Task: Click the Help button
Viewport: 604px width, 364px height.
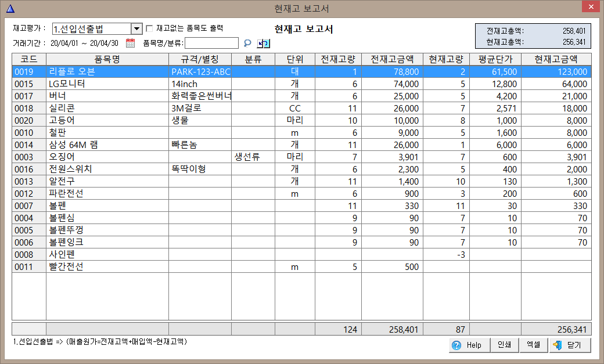Action: click(x=470, y=345)
